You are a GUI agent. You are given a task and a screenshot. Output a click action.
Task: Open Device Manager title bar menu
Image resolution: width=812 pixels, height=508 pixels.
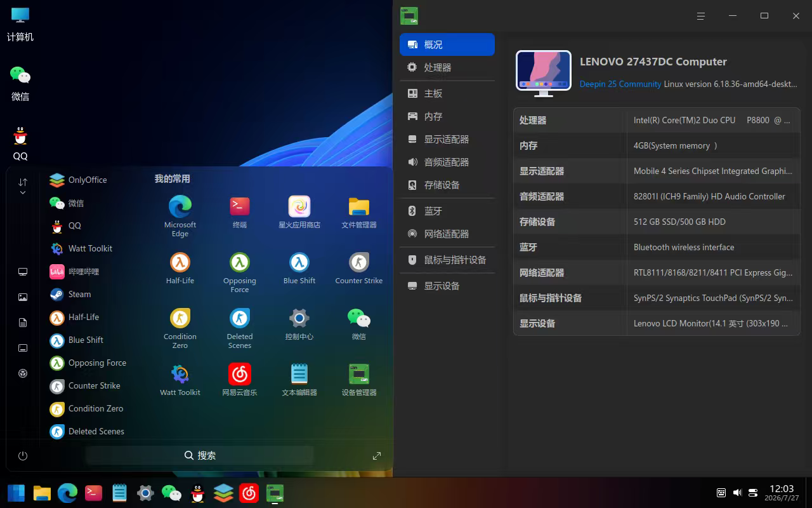click(x=701, y=16)
